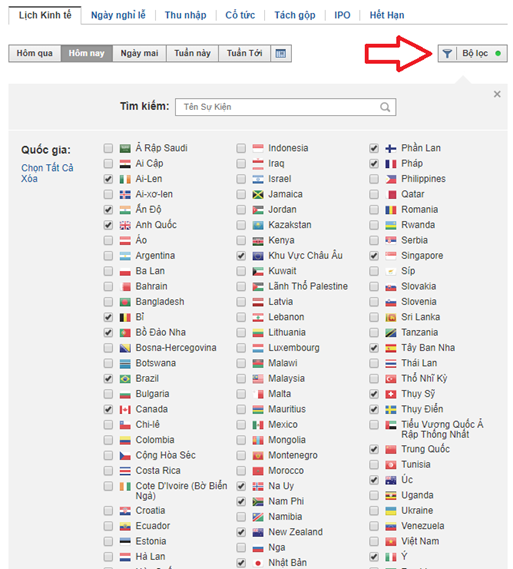This screenshot has width=513, height=569.
Task: Click the Chọn Tất Cả link
Action: pos(47,168)
